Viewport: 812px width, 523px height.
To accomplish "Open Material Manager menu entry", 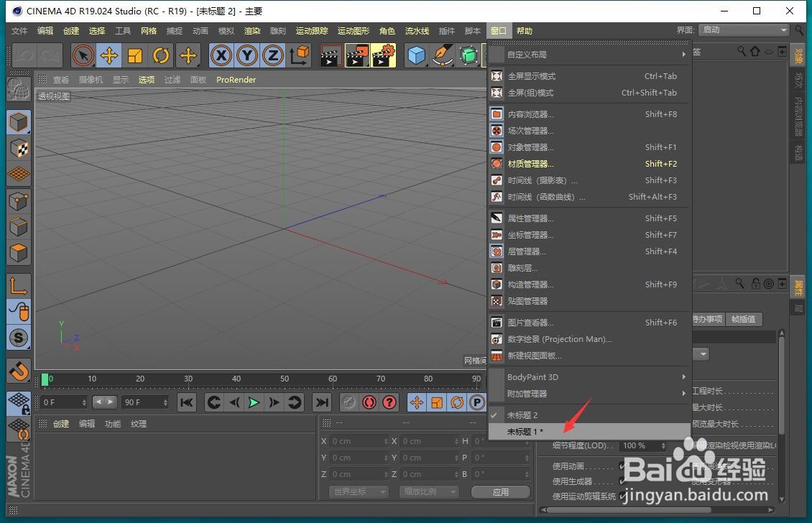I will click(x=590, y=164).
